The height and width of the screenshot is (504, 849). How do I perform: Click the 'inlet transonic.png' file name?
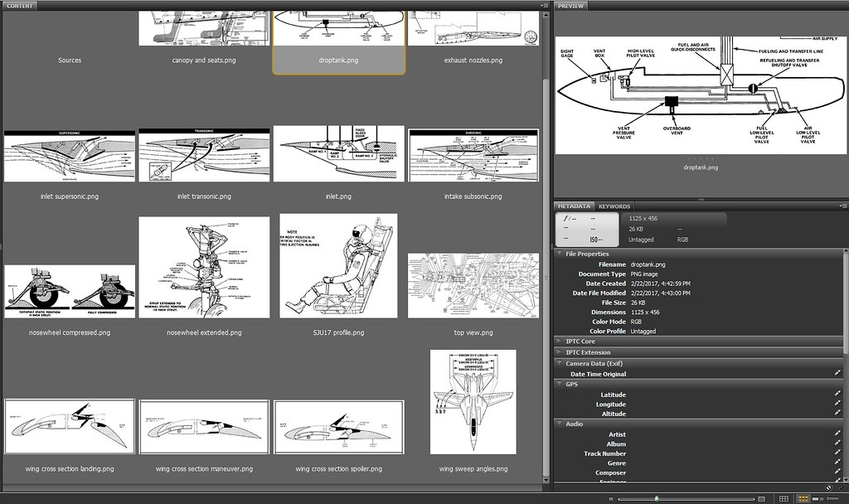coord(204,196)
